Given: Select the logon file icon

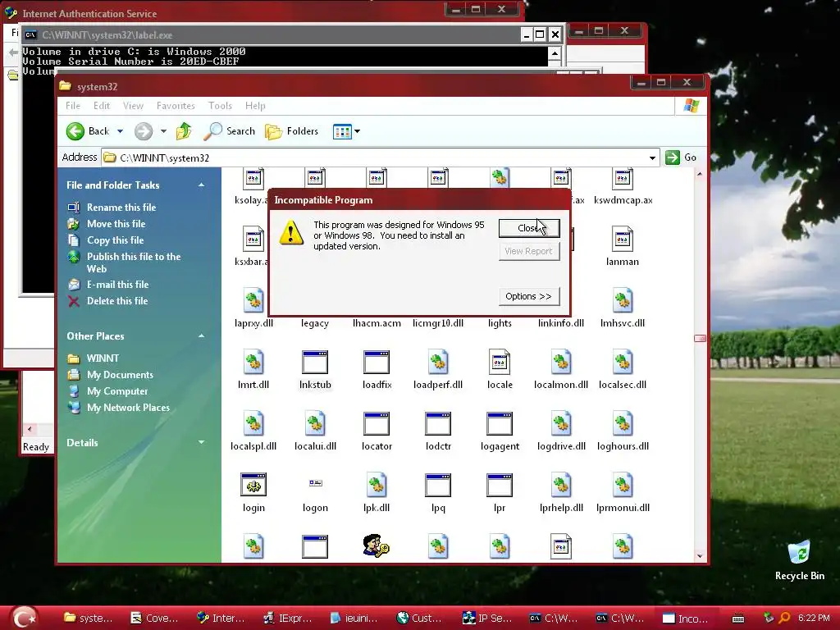Looking at the screenshot, I should pos(315,483).
